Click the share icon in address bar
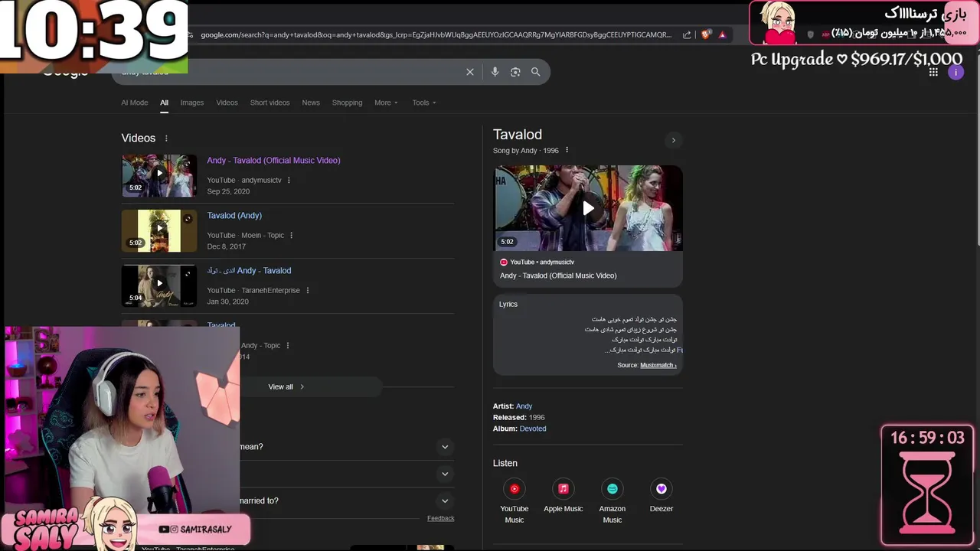The width and height of the screenshot is (980, 551). coord(687,34)
